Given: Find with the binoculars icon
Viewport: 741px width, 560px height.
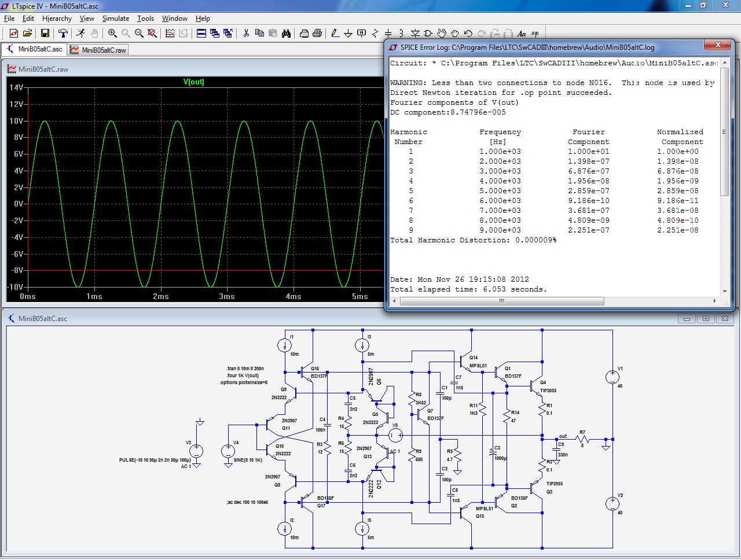Looking at the screenshot, I should (x=286, y=34).
